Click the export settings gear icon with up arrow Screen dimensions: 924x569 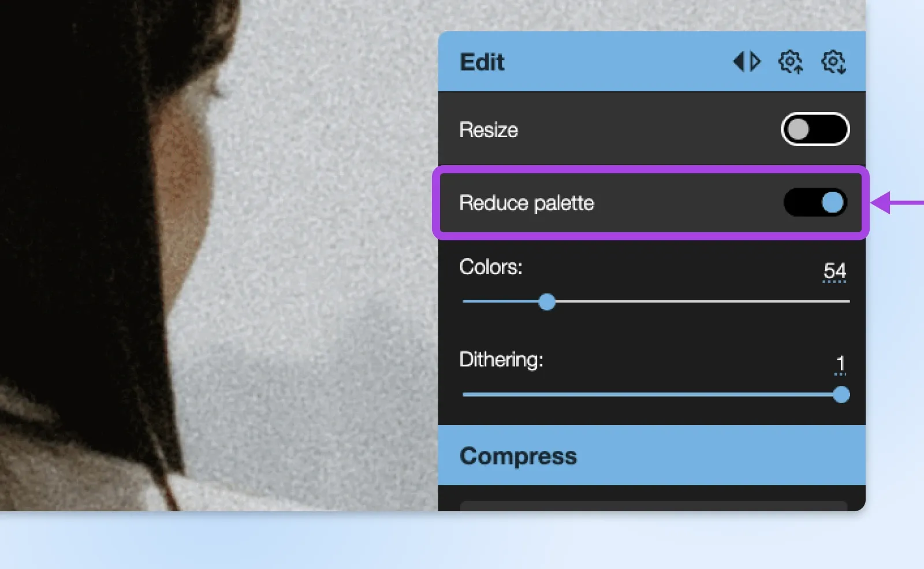(789, 62)
